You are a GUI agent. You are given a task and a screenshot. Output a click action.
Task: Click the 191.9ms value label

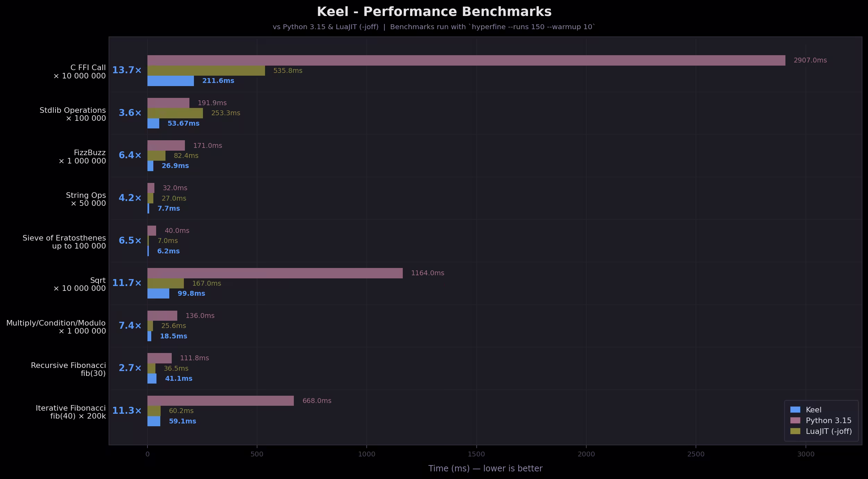(212, 103)
